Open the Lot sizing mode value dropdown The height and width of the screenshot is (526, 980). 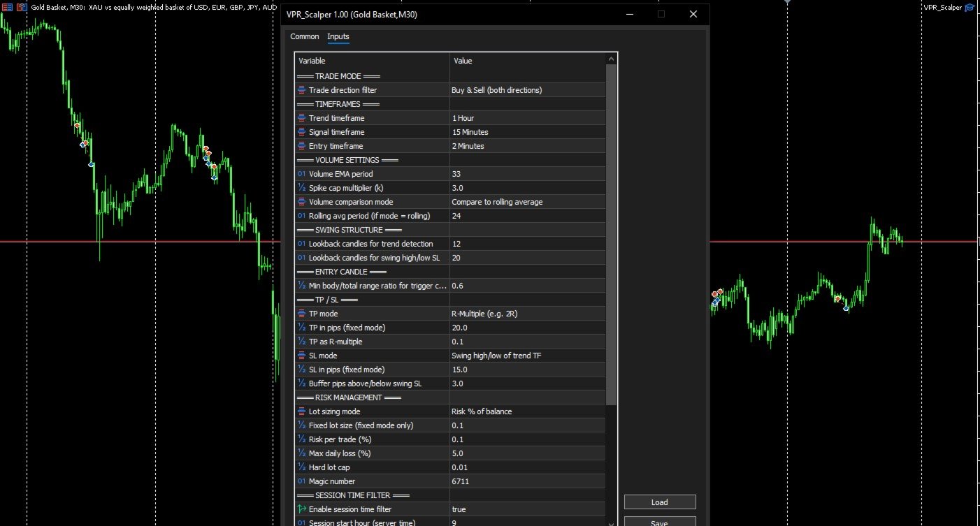coord(527,411)
